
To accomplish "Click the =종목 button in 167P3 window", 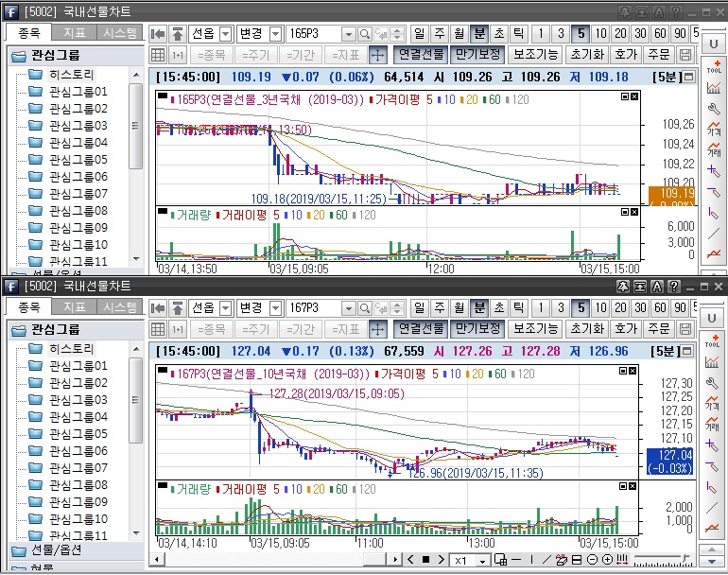I will (x=211, y=329).
